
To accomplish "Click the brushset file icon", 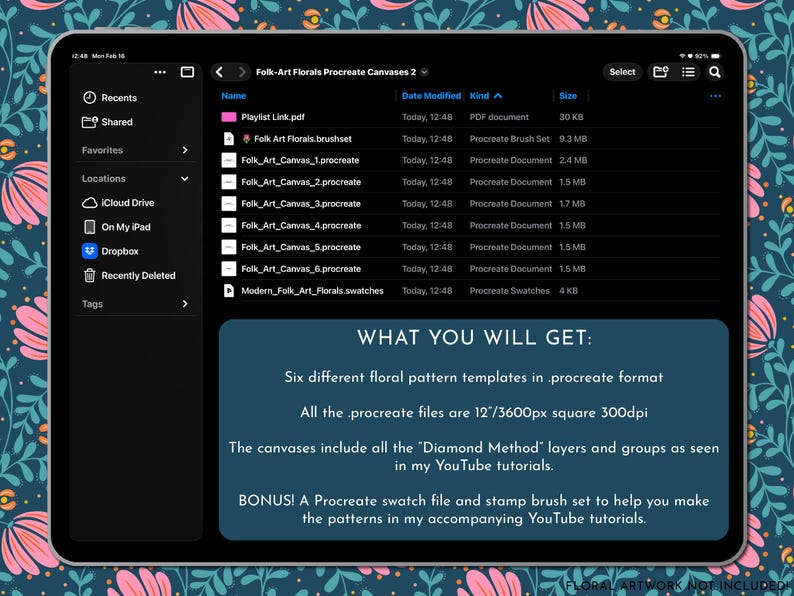I will (229, 139).
